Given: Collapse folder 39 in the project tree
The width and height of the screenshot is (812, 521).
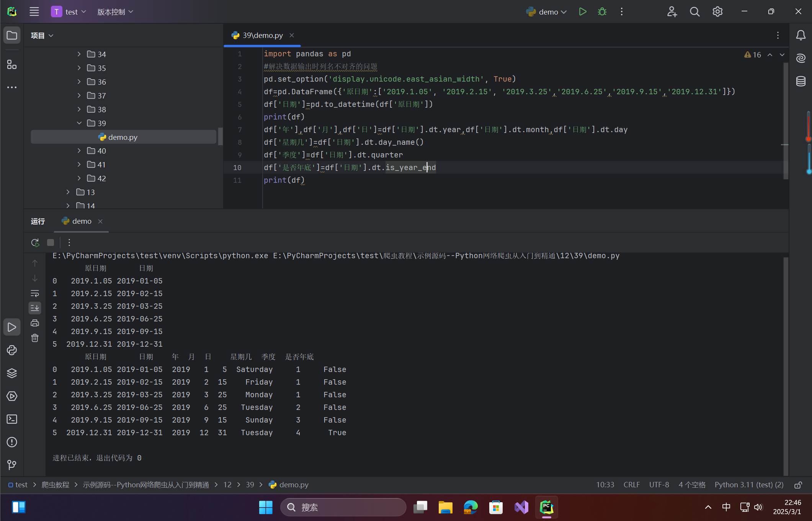Looking at the screenshot, I should 79,123.
